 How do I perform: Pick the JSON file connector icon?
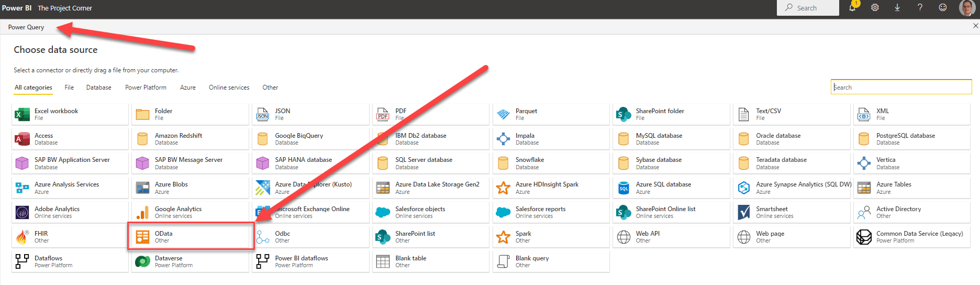click(263, 114)
